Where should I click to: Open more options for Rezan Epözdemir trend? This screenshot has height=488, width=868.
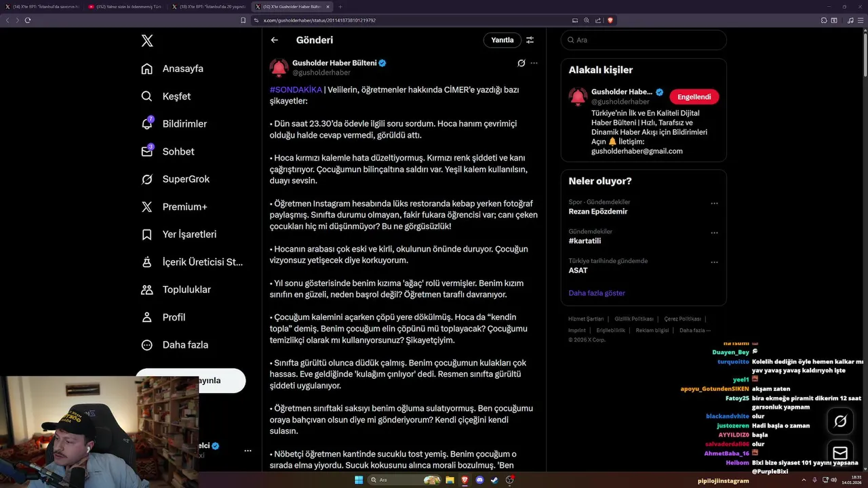714,203
